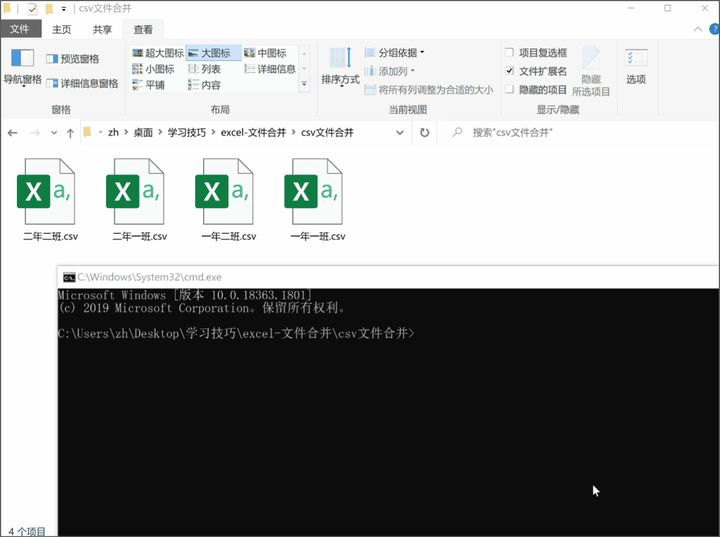Select Extra large icons layout
This screenshot has width=720, height=537.
pos(158,53)
